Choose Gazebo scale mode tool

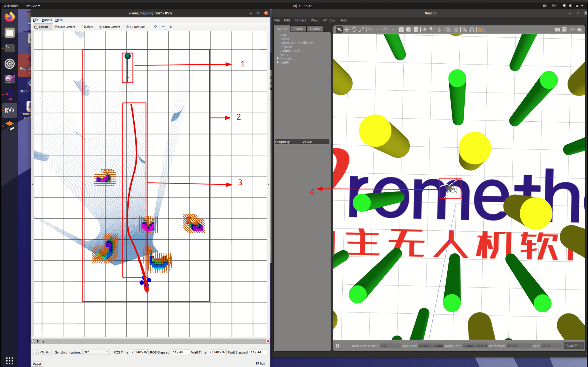pyautogui.click(x=362, y=29)
